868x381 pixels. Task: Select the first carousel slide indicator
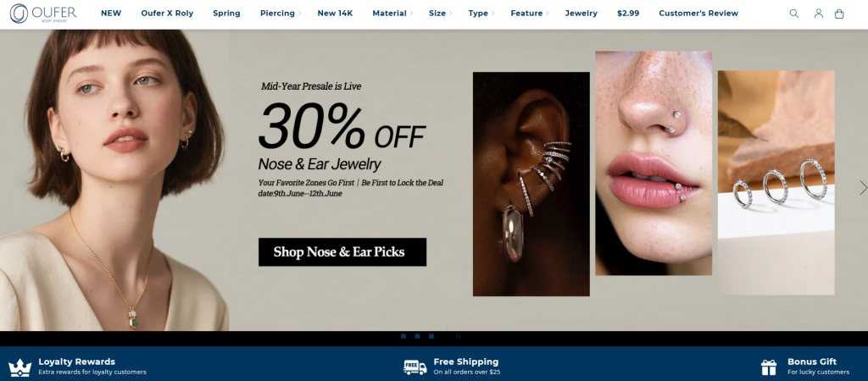(x=403, y=335)
